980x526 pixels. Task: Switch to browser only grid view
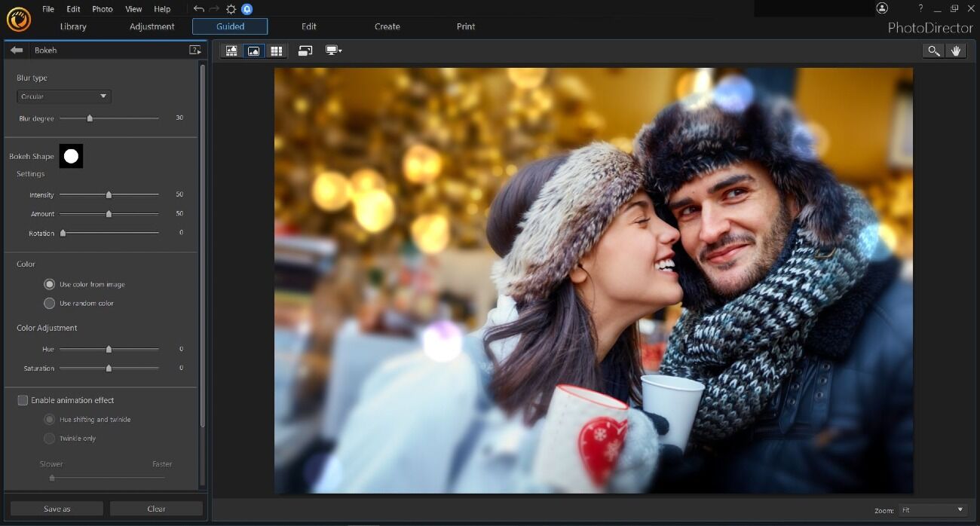[x=277, y=50]
